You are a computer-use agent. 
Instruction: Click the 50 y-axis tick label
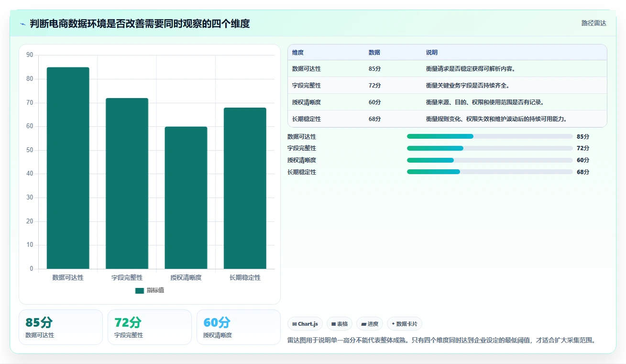[x=30, y=150]
